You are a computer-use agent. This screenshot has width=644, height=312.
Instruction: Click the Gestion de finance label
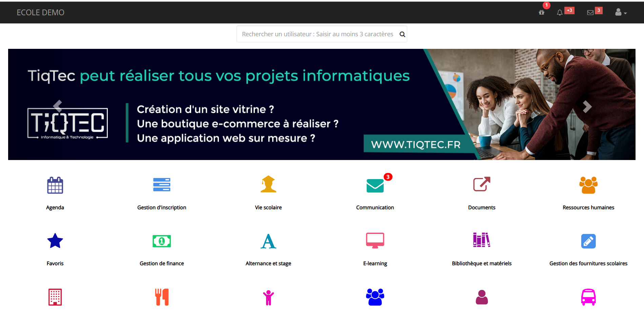coord(162,264)
